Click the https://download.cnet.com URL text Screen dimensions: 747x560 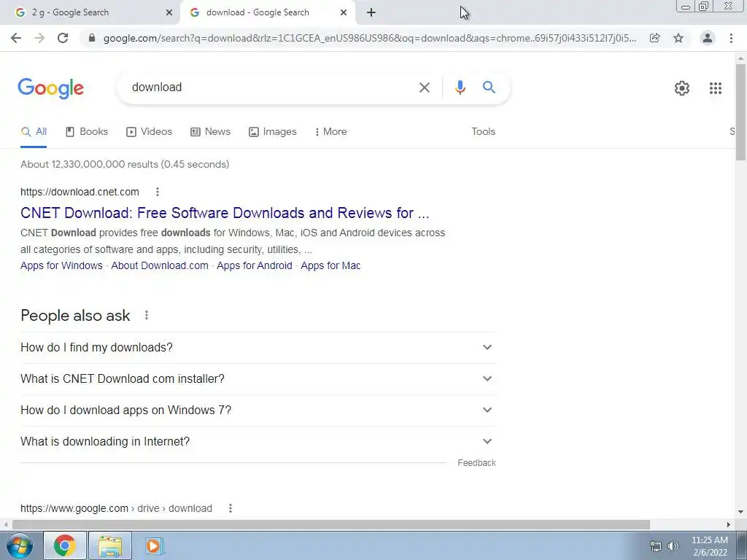80,192
